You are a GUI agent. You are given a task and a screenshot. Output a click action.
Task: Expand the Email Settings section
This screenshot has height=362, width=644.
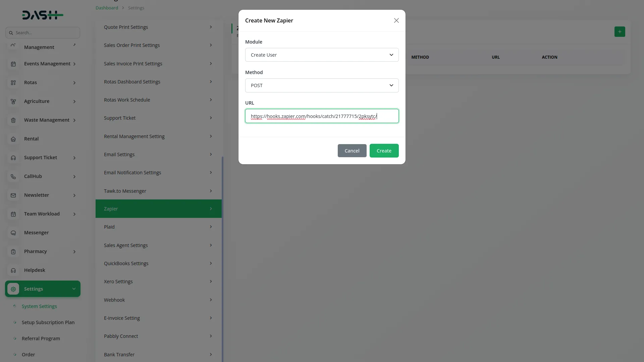[158, 154]
